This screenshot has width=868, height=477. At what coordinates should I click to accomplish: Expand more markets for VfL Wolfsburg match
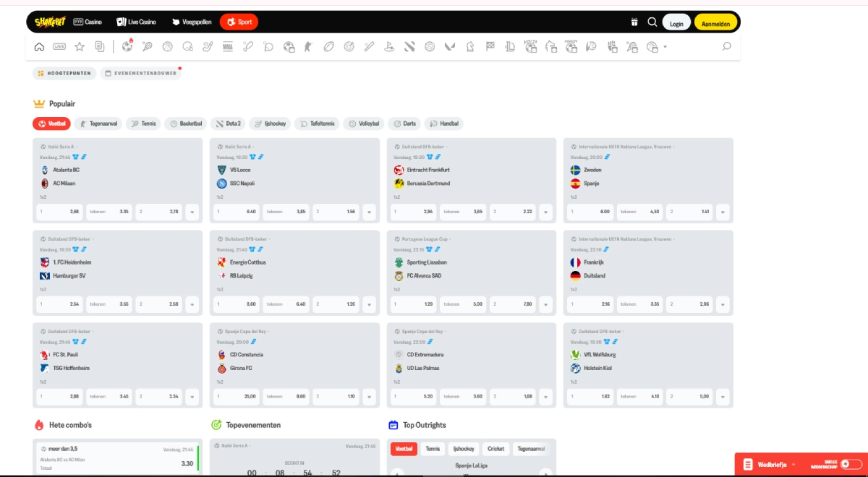[723, 397]
